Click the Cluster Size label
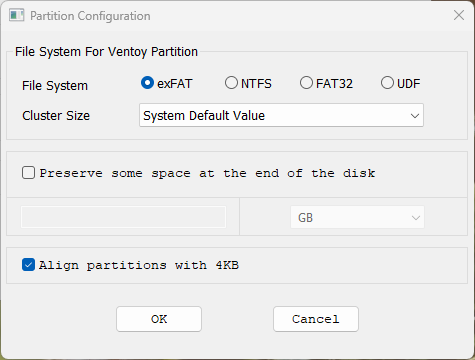475x360 pixels. pyautogui.click(x=56, y=116)
